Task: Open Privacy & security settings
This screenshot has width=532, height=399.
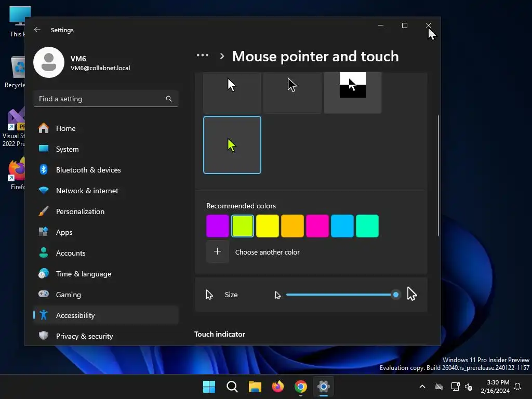Action: click(x=105, y=336)
